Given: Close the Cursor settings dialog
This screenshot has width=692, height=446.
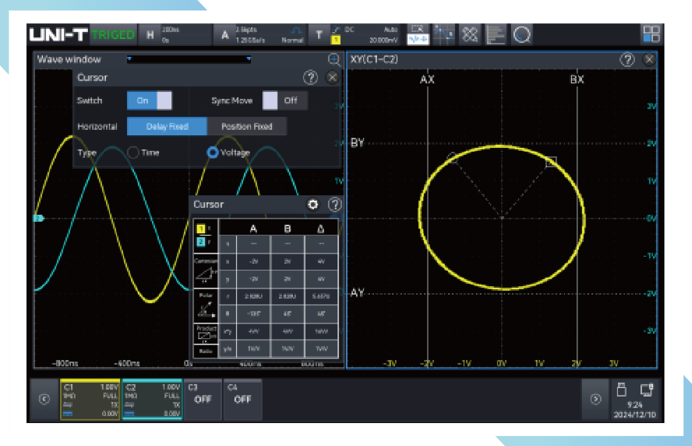Looking at the screenshot, I should pos(332,78).
